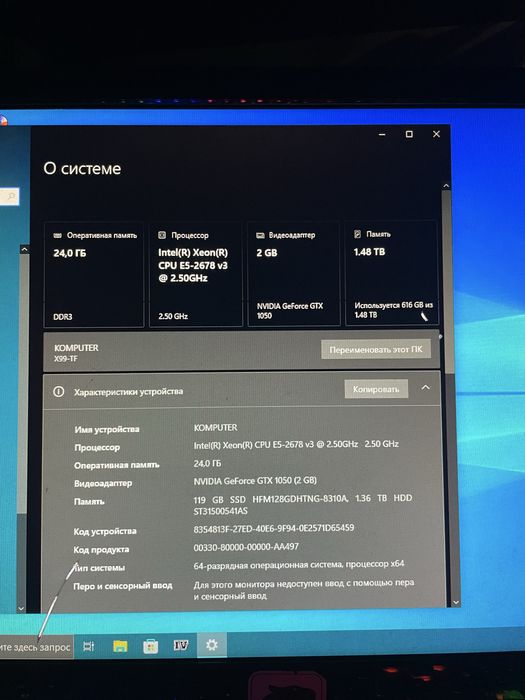Minimize the settings window
This screenshot has width=525, height=700.
tap(382, 134)
